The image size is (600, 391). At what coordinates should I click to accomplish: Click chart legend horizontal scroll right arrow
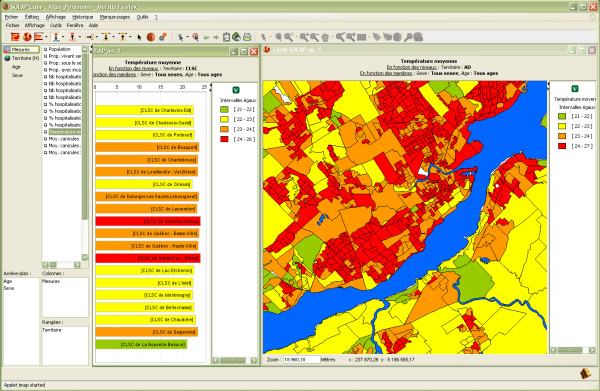click(x=254, y=360)
